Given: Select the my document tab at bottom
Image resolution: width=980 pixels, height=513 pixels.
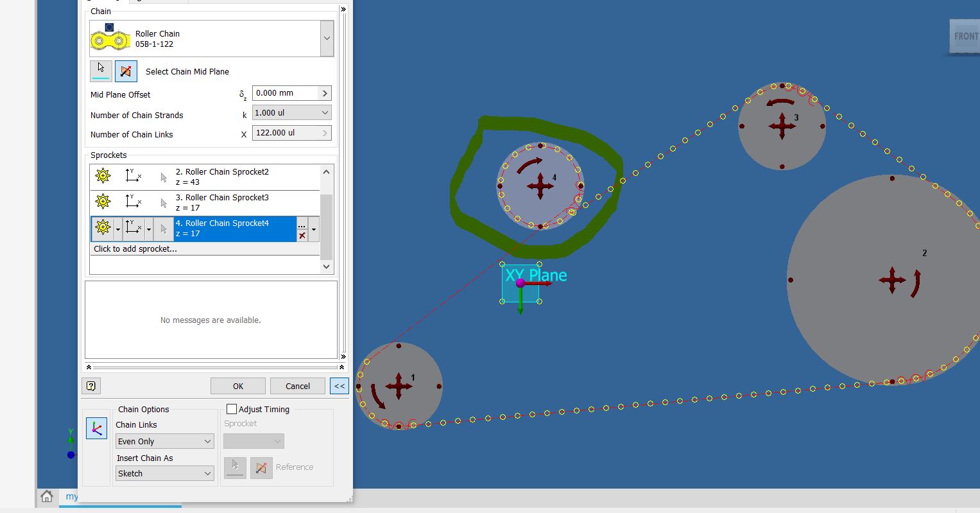Looking at the screenshot, I should tap(71, 496).
